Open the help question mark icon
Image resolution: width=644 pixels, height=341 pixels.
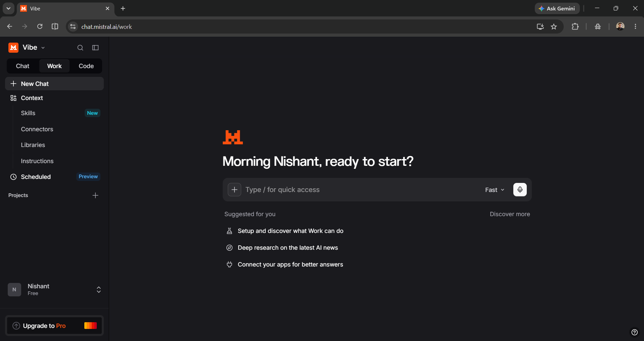pos(634,332)
